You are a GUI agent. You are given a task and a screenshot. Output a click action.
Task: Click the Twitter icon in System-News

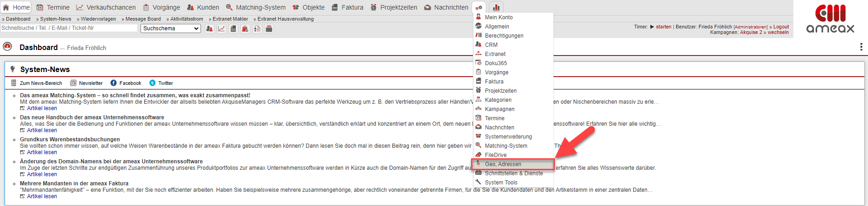[x=152, y=83]
